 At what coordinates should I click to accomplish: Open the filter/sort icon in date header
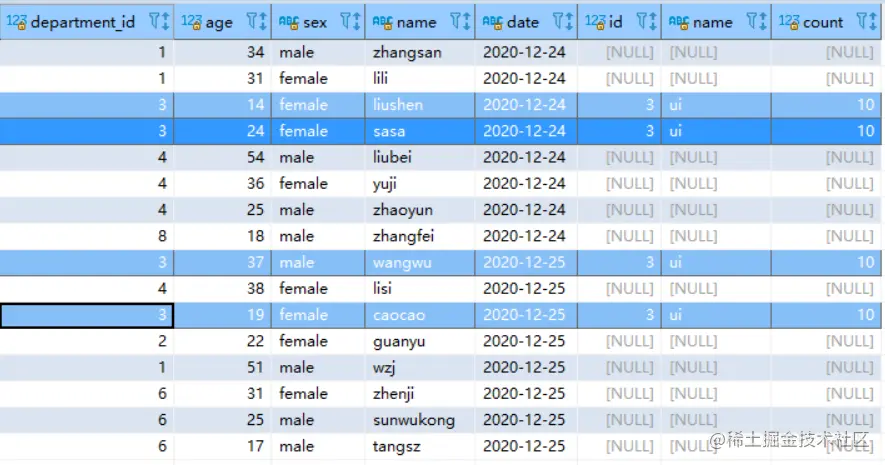click(563, 22)
